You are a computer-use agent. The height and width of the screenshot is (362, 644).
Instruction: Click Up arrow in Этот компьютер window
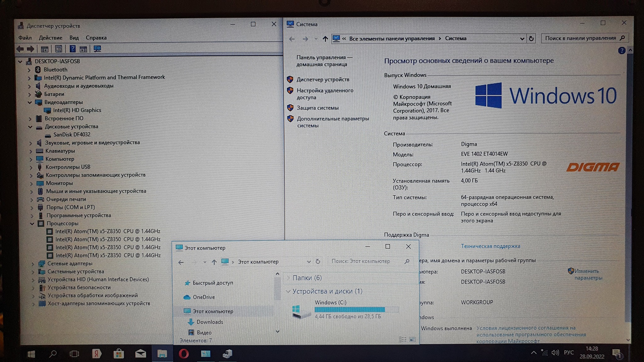[214, 262]
